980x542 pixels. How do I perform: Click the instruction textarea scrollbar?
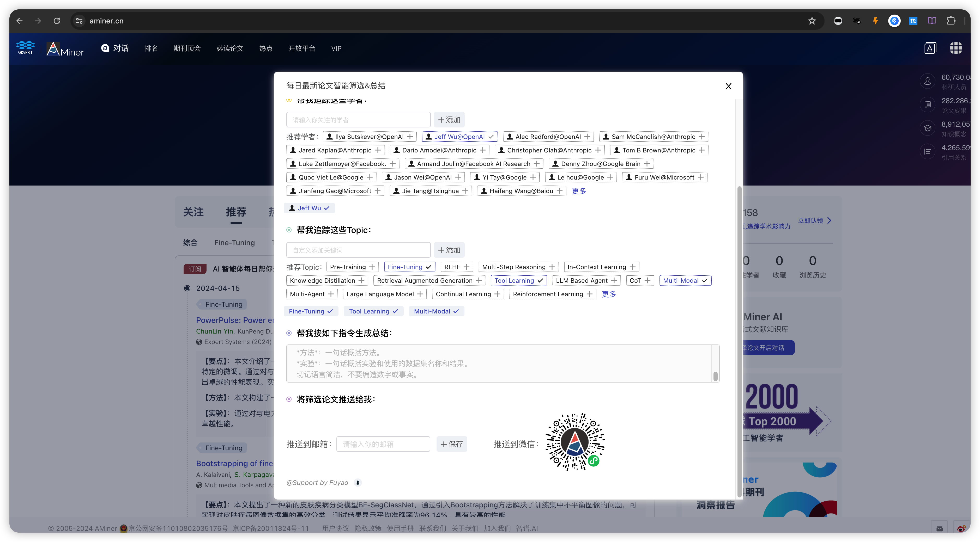[715, 376]
